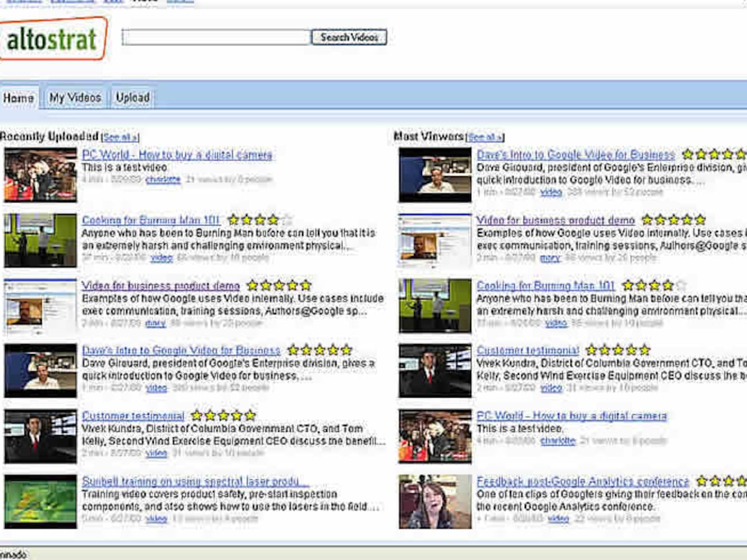Open Dave's Intro title link in Most Viewers
This screenshot has width=747, height=560.
coord(575,155)
